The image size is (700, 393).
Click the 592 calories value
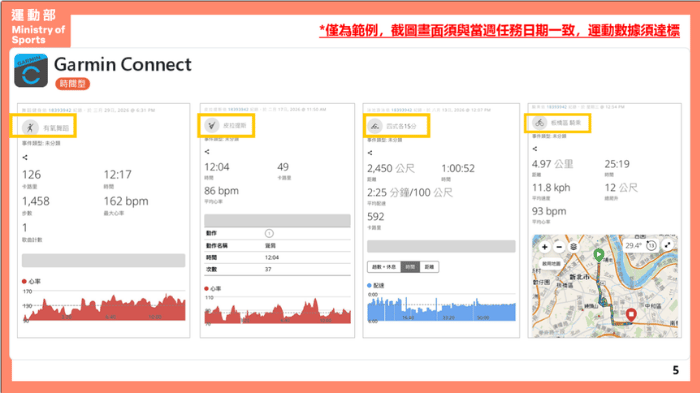point(375,217)
